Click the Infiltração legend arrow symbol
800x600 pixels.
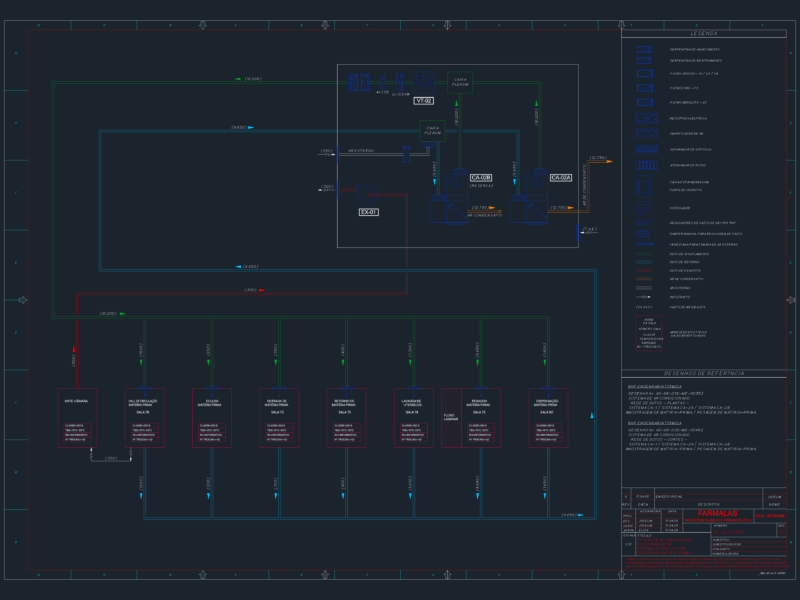(643, 297)
